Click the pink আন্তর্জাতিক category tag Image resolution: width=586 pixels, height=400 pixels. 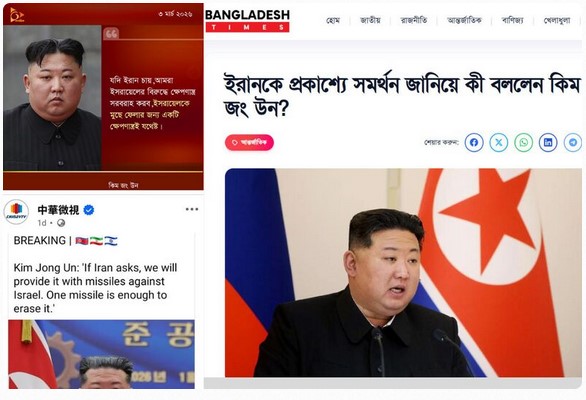249,142
